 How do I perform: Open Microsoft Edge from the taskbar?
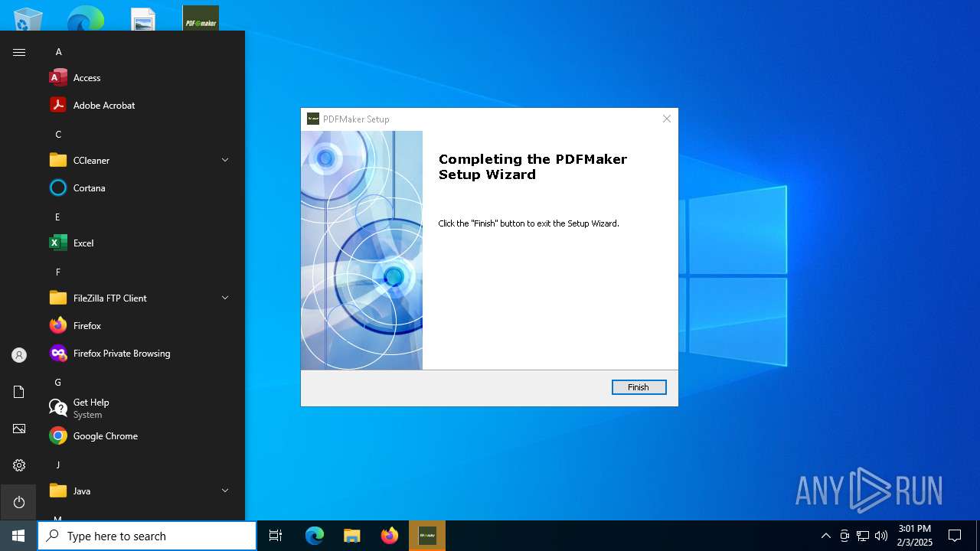pyautogui.click(x=315, y=536)
